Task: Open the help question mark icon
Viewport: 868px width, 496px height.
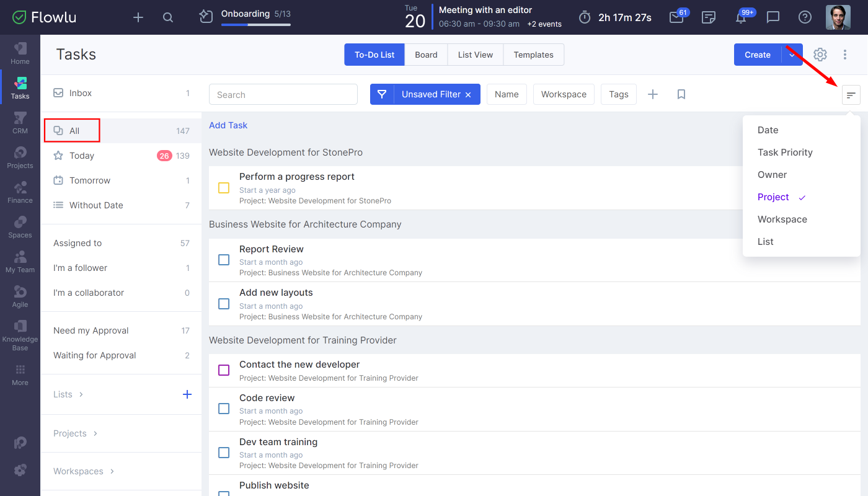Action: (x=805, y=17)
